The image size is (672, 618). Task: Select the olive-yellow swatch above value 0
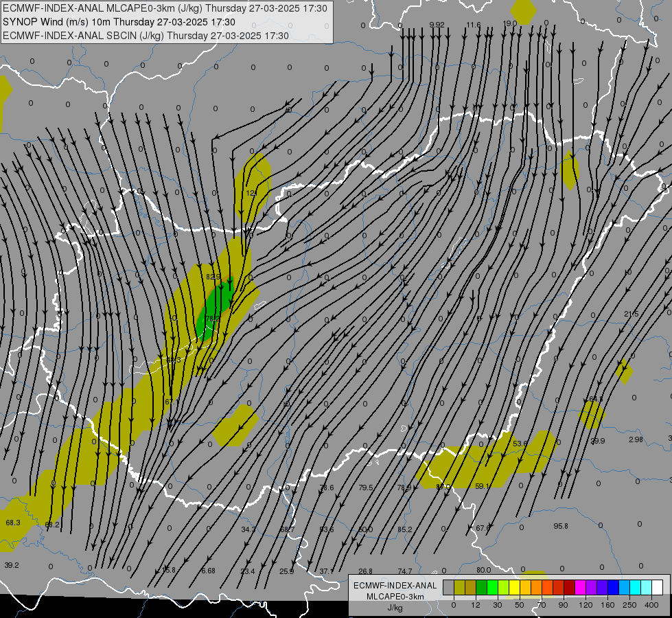pos(459,587)
